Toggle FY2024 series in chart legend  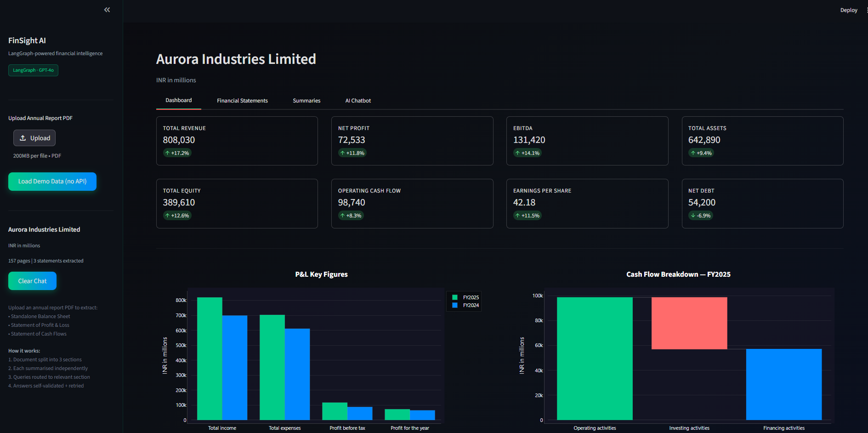pyautogui.click(x=465, y=305)
